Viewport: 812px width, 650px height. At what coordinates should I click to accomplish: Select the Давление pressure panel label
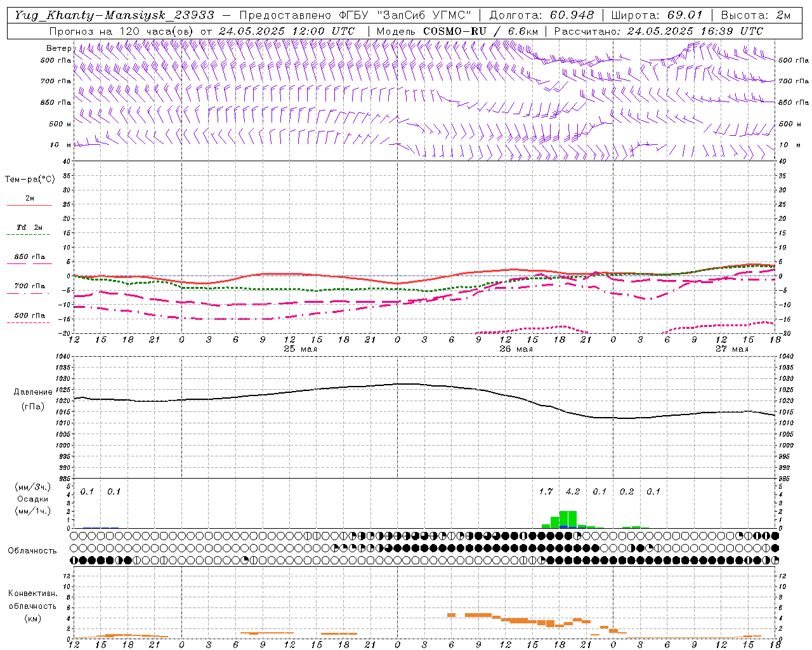(32, 392)
